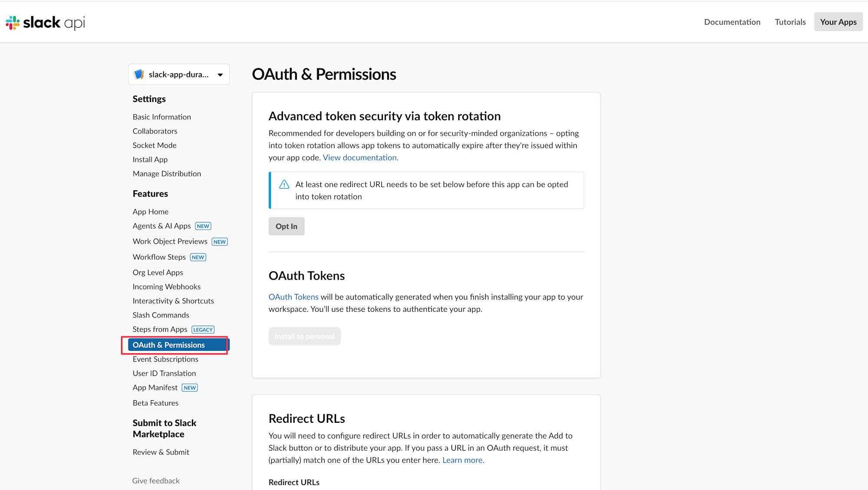This screenshot has height=490, width=868.
Task: Click NEW badge beside Agents & AI Apps
Action: point(203,226)
